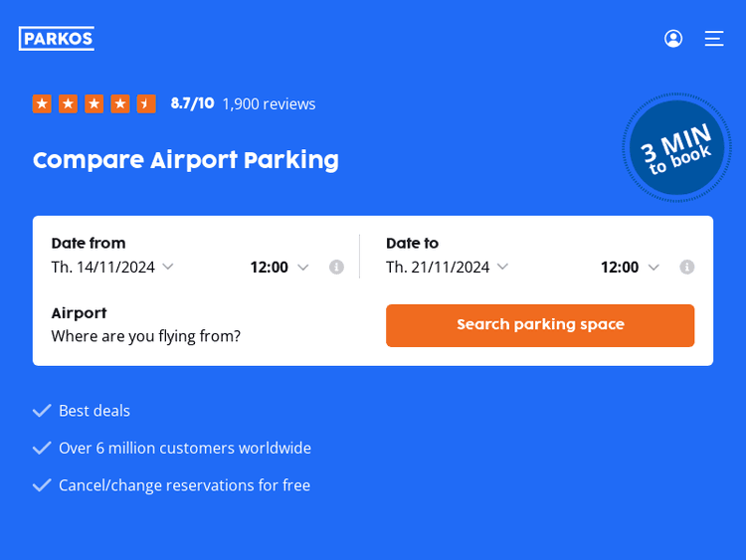Open the hamburger menu
The height and width of the screenshot is (560, 746).
pyautogui.click(x=714, y=39)
